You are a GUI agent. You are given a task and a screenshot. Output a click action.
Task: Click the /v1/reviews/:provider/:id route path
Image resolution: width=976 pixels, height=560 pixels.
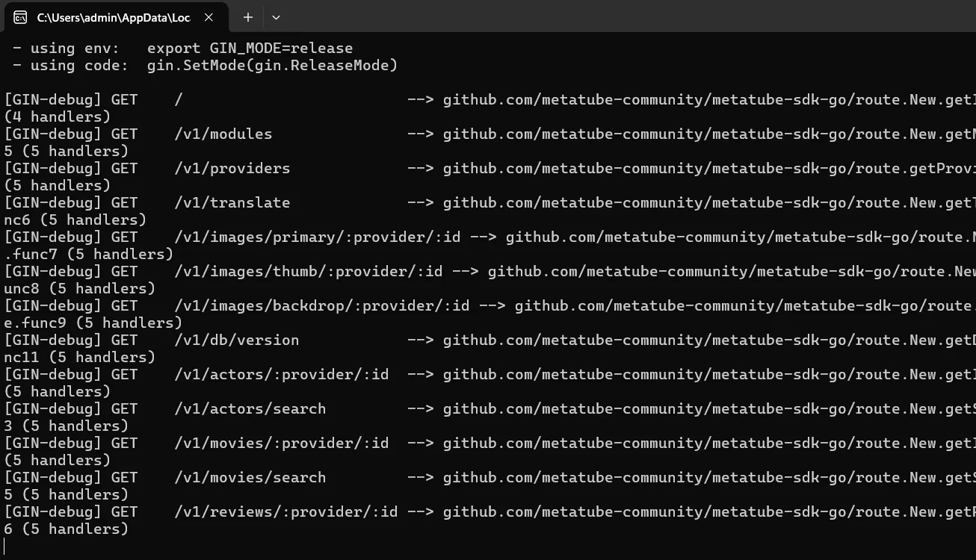[x=286, y=512]
